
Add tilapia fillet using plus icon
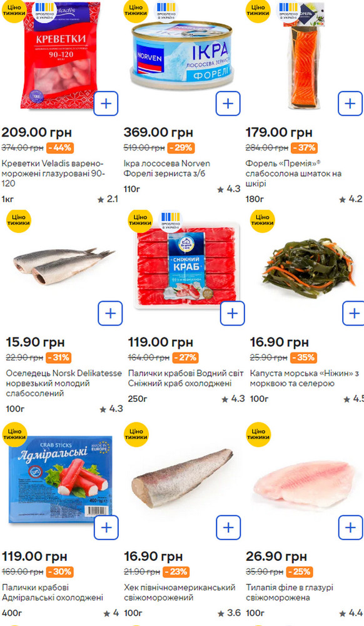350,527
